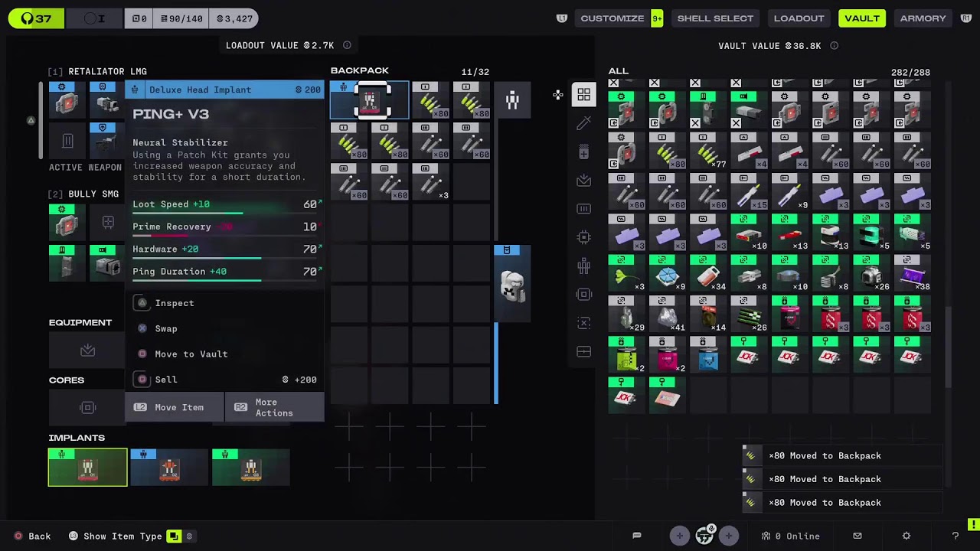Viewport: 980px width, 551px height.
Task: Click the info icon beside Vault Value
Action: tap(835, 46)
